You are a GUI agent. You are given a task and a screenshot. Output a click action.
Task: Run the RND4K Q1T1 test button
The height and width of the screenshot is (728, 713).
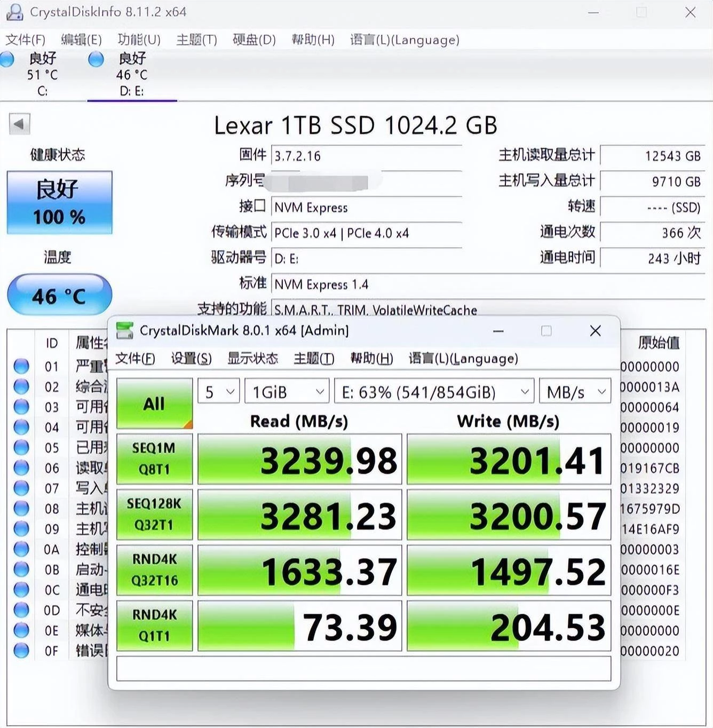tap(154, 626)
